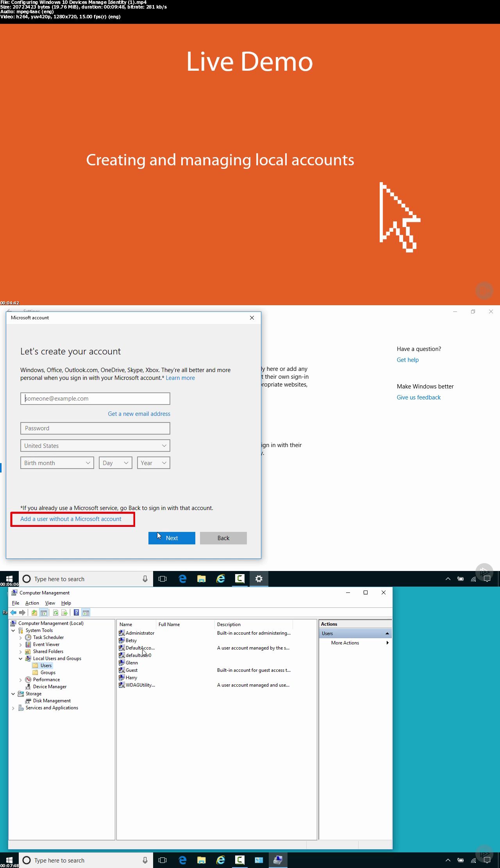This screenshot has width=500, height=868.
Task: Click the Password input field
Action: tap(95, 428)
